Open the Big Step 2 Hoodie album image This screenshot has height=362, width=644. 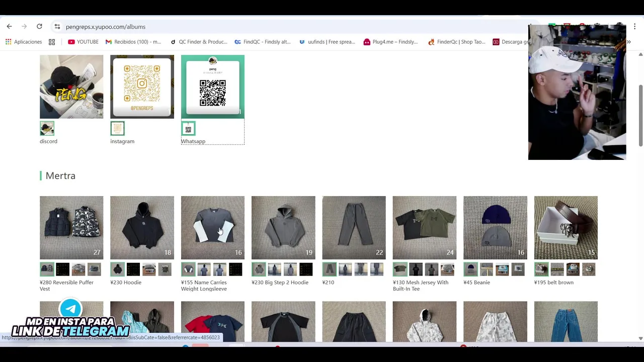click(x=283, y=228)
